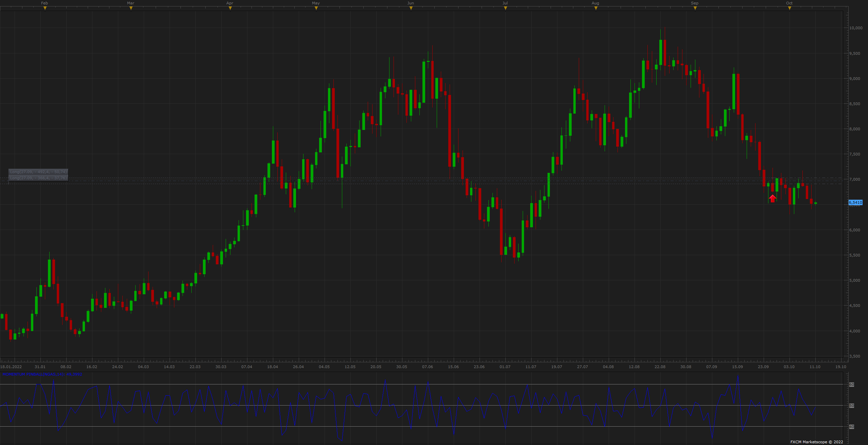Click the May month marker triangle

(316, 8)
